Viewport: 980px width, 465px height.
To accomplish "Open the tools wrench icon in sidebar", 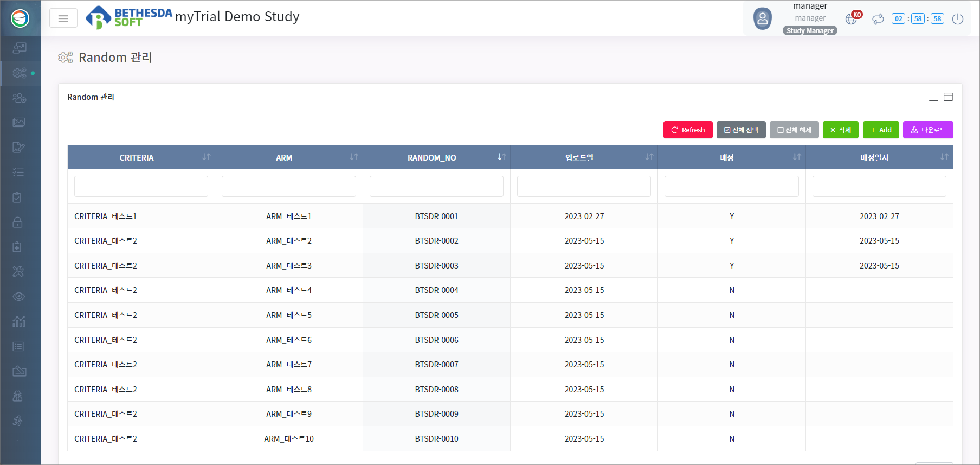I will click(18, 272).
